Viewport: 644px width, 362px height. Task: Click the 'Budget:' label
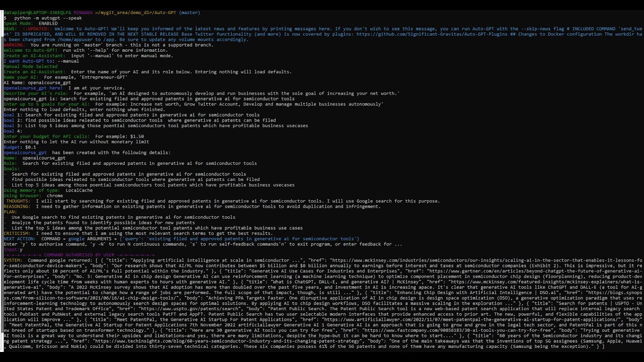13,147
